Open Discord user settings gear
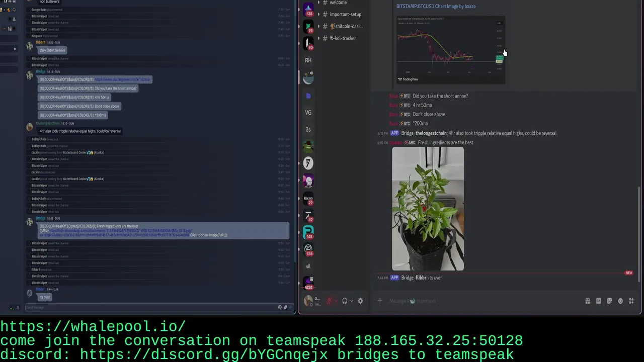The width and height of the screenshot is (644, 362). [x=360, y=301]
